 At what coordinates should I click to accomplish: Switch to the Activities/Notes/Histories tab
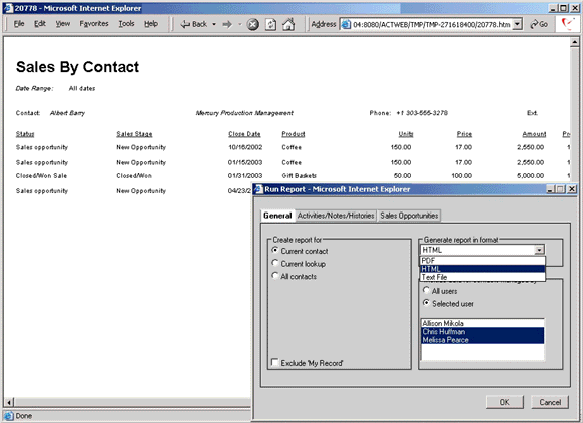click(336, 216)
